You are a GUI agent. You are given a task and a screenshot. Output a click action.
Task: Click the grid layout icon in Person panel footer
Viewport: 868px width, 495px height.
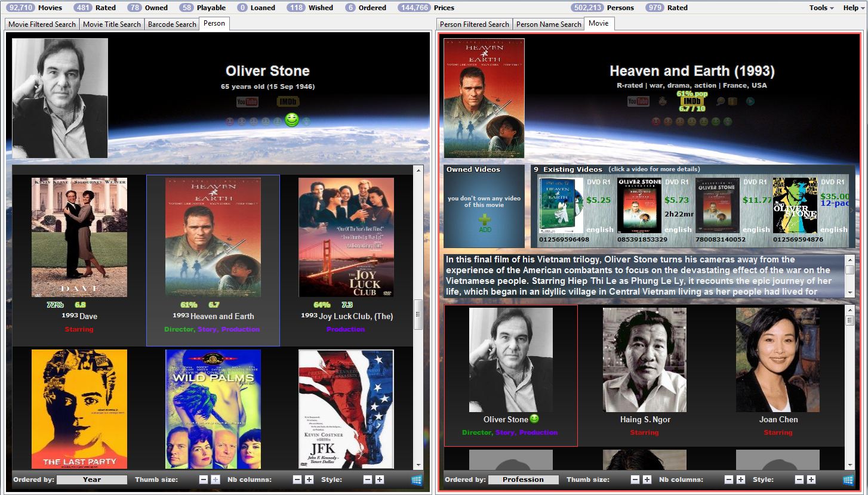point(417,479)
